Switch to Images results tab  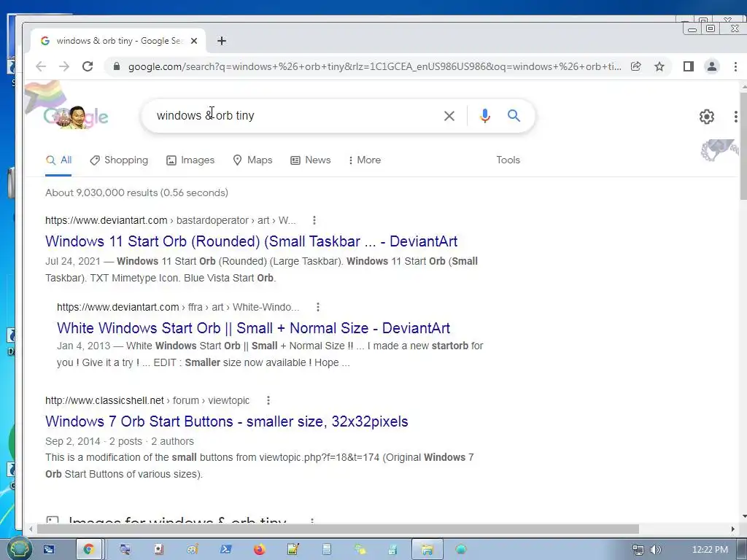pyautogui.click(x=190, y=160)
